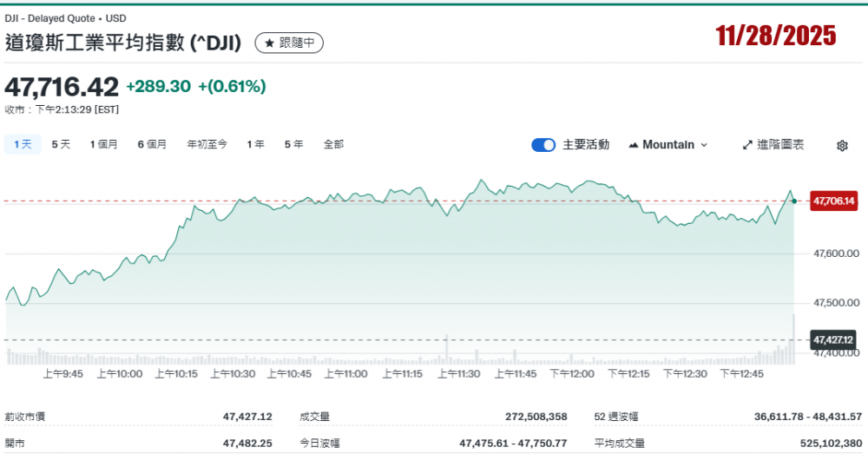Show the 全部 full history range
The height and width of the screenshot is (467, 868).
(x=333, y=144)
